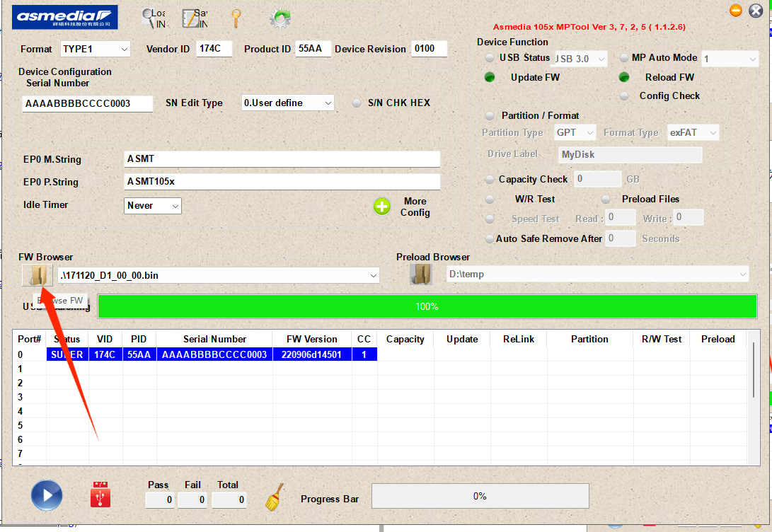772x532 pixels.
Task: Open the Format Type exFAT dropdown
Action: [693, 132]
